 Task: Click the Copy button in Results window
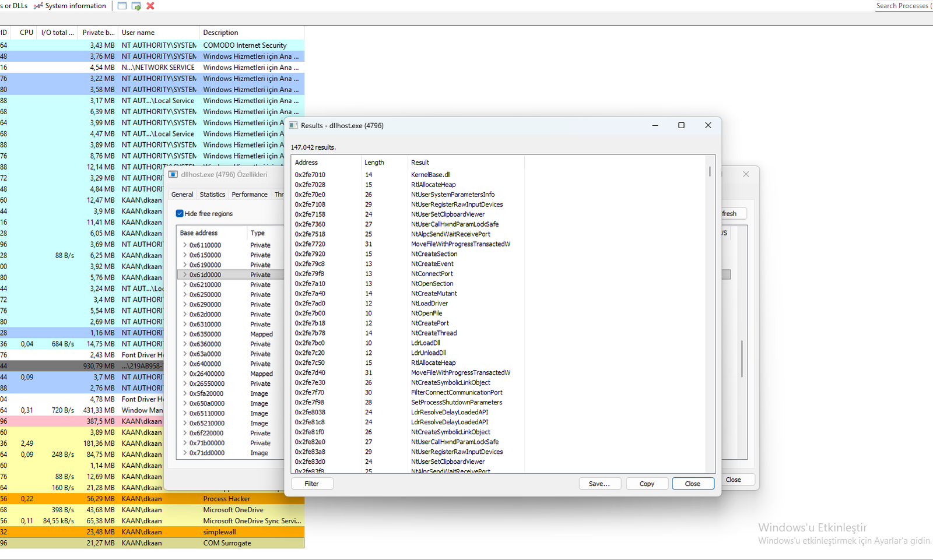point(647,484)
